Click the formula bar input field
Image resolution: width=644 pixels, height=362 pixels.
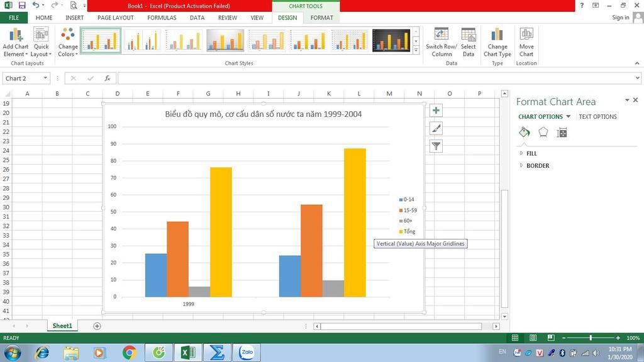click(375, 78)
